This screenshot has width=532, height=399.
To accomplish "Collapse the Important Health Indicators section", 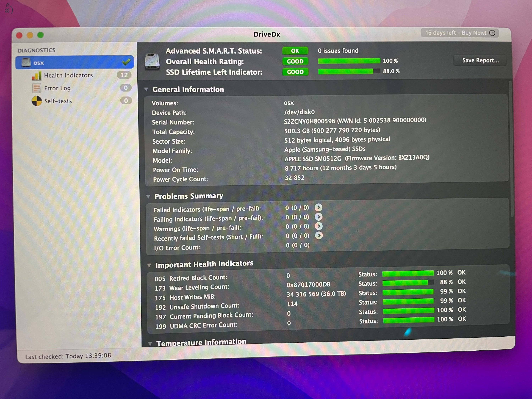I will click(x=149, y=265).
